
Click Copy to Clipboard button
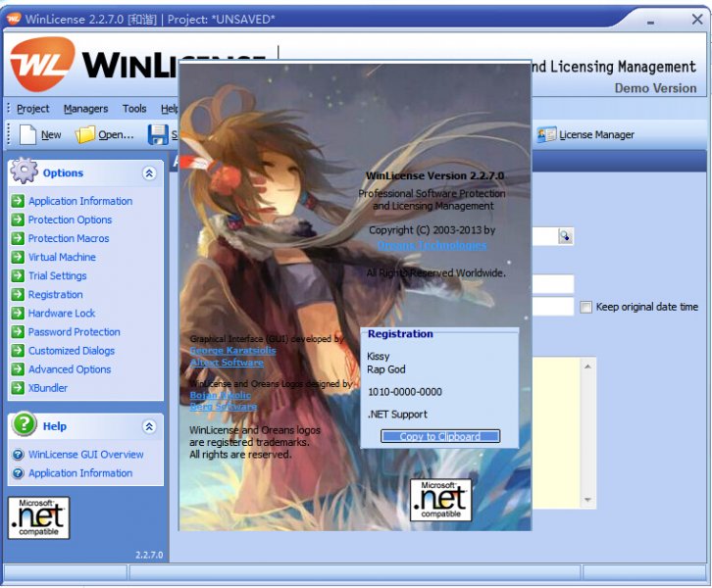pyautogui.click(x=440, y=436)
